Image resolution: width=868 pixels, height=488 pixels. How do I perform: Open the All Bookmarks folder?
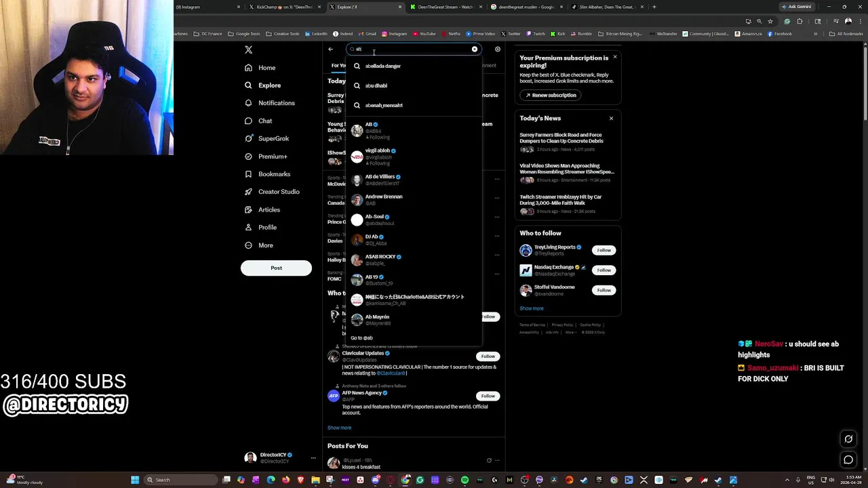click(x=846, y=34)
